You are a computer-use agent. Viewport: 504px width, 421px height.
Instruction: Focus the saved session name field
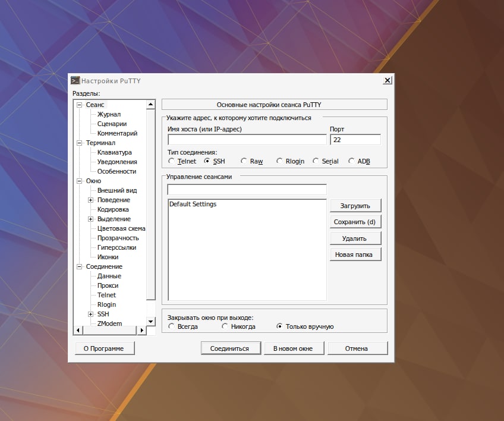(247, 190)
